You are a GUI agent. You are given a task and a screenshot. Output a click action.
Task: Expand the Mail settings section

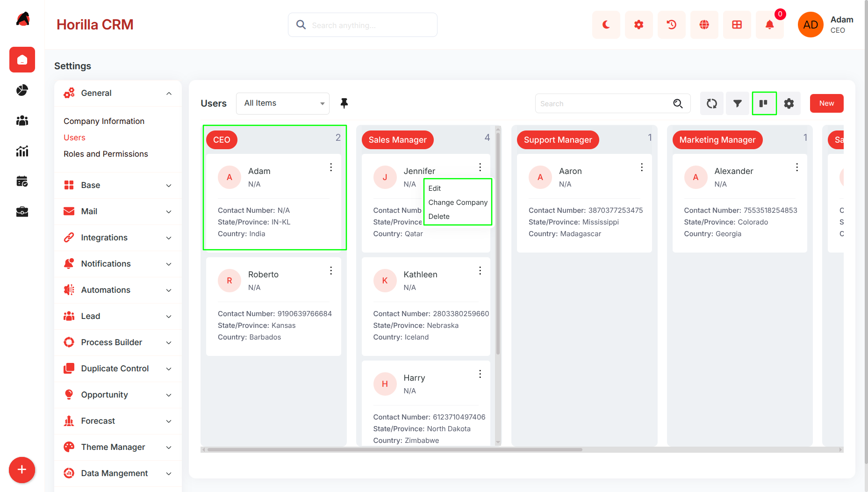click(x=118, y=211)
